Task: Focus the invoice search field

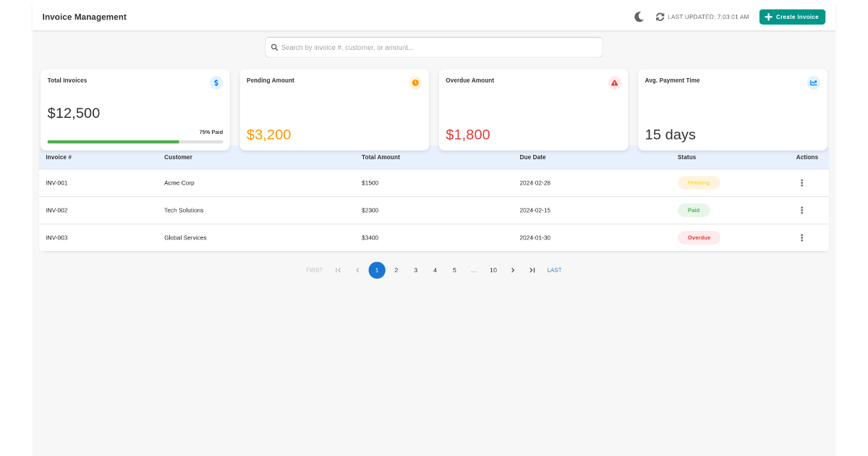Action: click(x=434, y=48)
